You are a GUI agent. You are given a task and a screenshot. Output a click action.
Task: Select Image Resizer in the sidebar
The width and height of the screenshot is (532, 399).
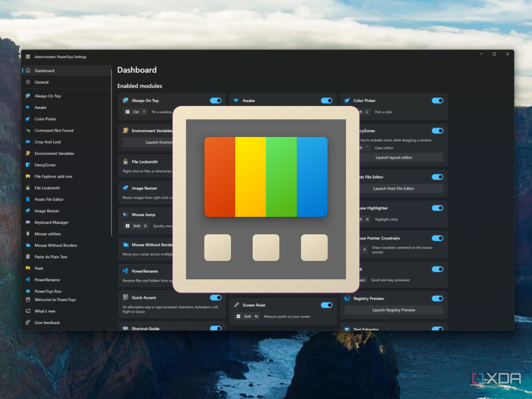click(66, 211)
